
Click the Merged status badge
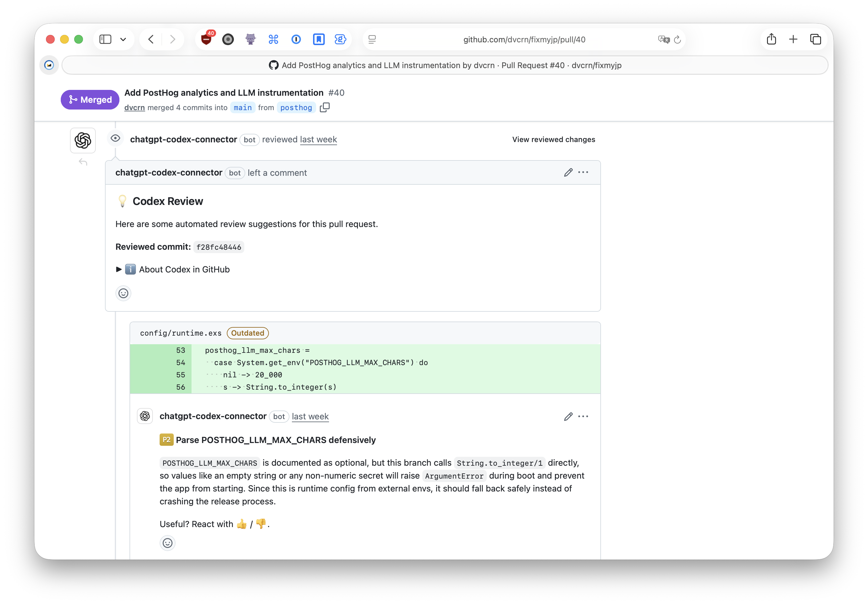[x=90, y=99]
